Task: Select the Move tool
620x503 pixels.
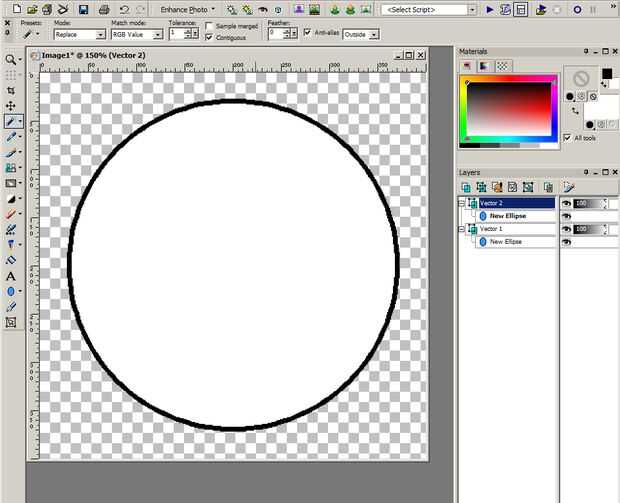Action: pyautogui.click(x=11, y=106)
